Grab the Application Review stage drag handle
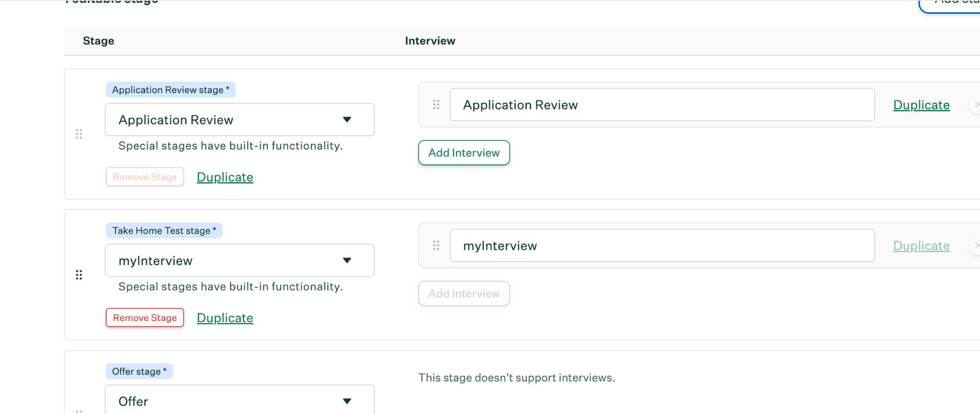 click(x=79, y=134)
